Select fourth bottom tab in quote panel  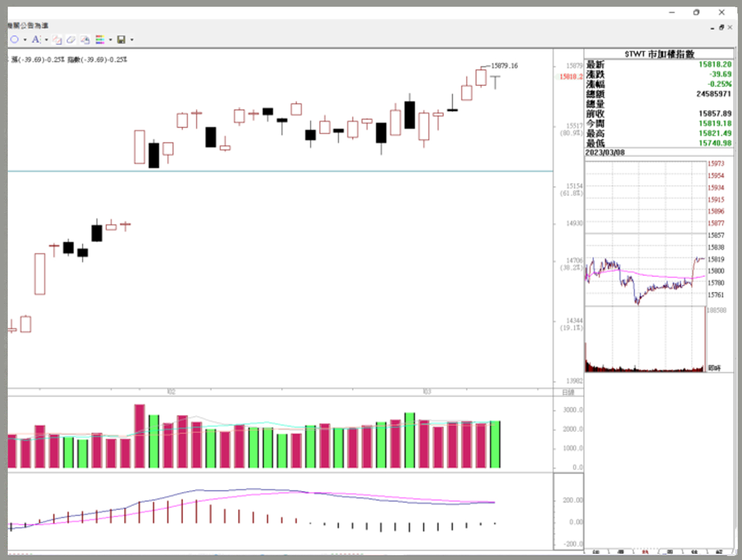pos(670,552)
